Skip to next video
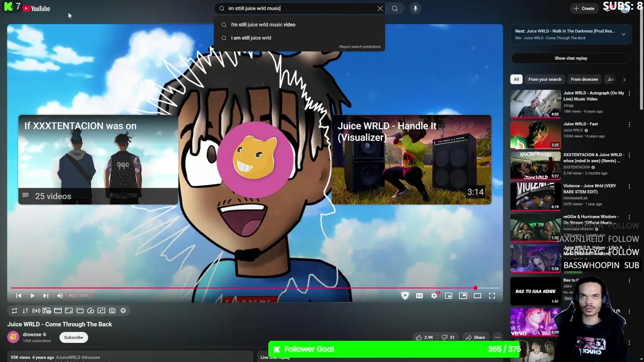The width and height of the screenshot is (644, 362). (x=45, y=296)
